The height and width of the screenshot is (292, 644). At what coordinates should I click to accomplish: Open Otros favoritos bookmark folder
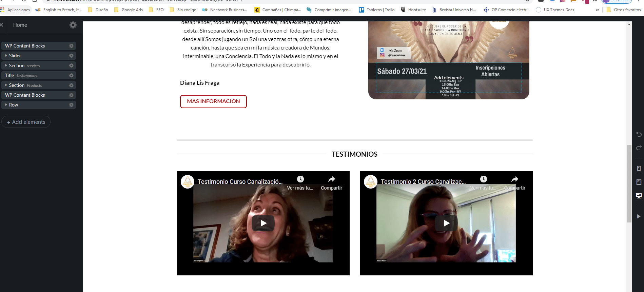point(624,10)
